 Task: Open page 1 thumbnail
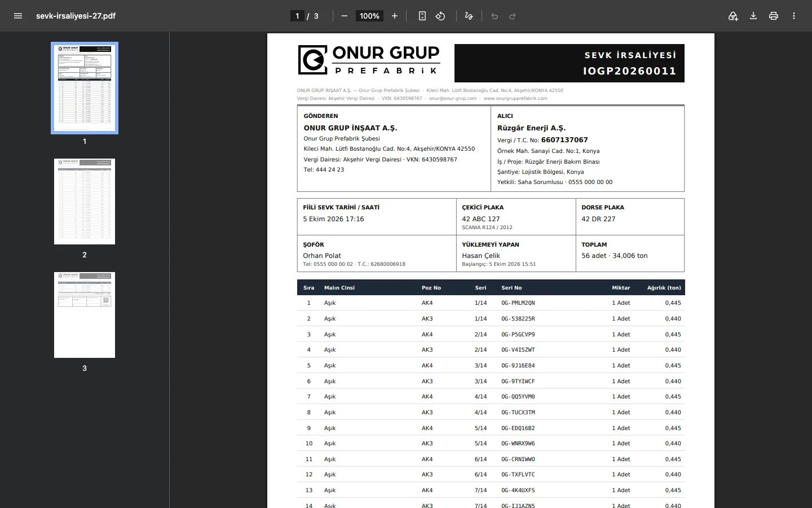[85, 88]
